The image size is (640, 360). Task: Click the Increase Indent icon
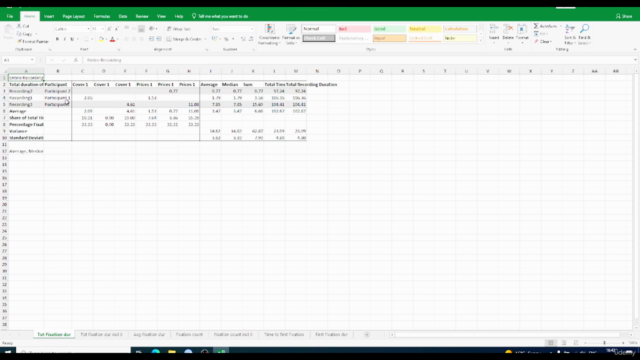click(159, 39)
